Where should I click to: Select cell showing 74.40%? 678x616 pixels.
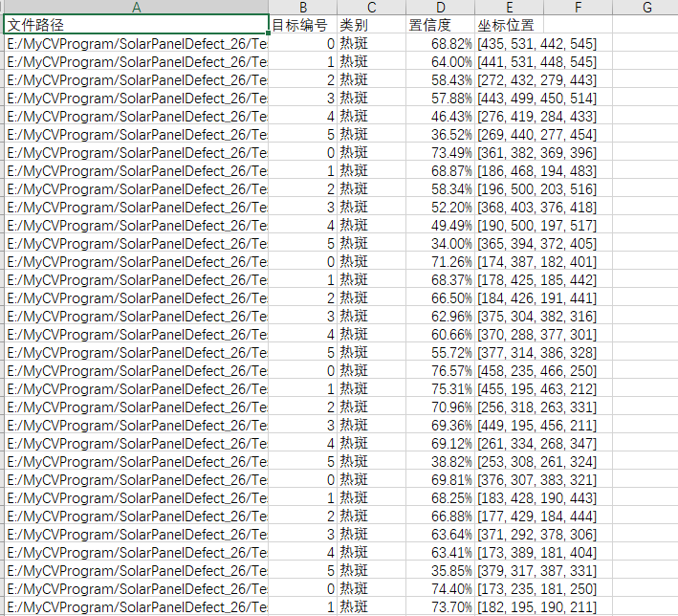pos(440,588)
